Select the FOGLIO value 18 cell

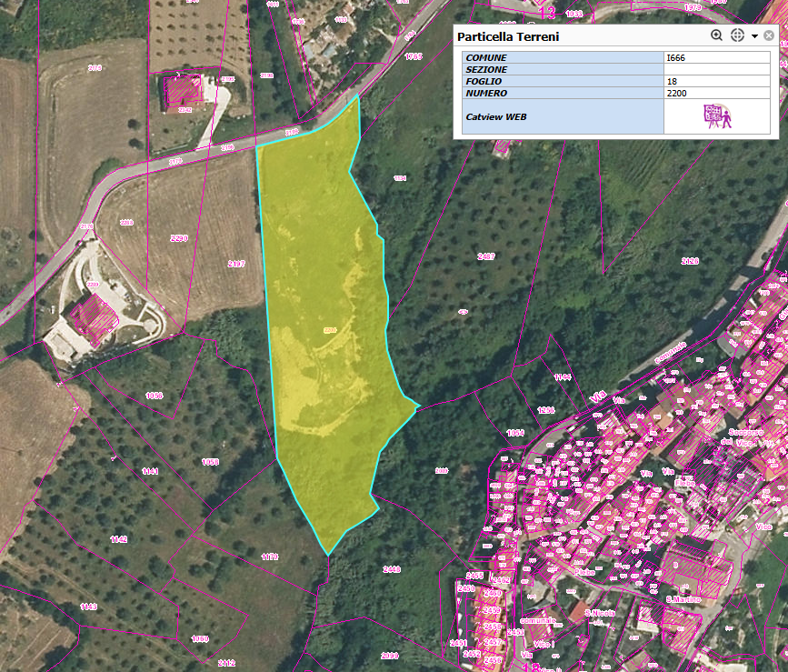[716, 81]
